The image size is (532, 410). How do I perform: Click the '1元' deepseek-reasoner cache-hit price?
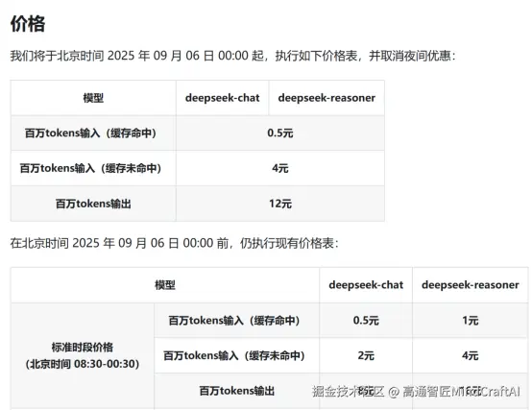point(471,321)
